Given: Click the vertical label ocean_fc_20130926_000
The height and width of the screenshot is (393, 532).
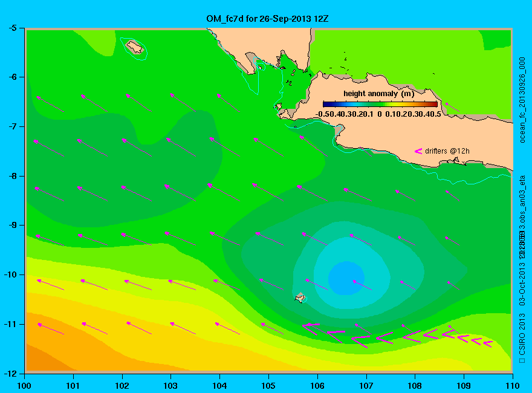Looking at the screenshot, I should [522, 100].
